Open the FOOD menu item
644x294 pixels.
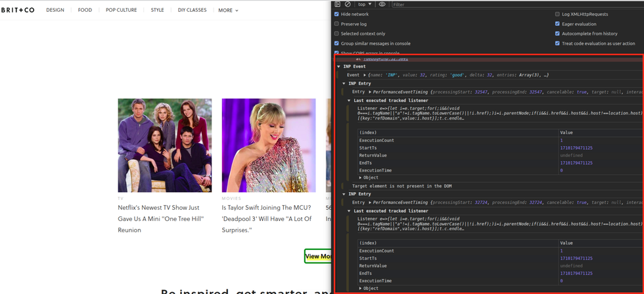pyautogui.click(x=85, y=11)
